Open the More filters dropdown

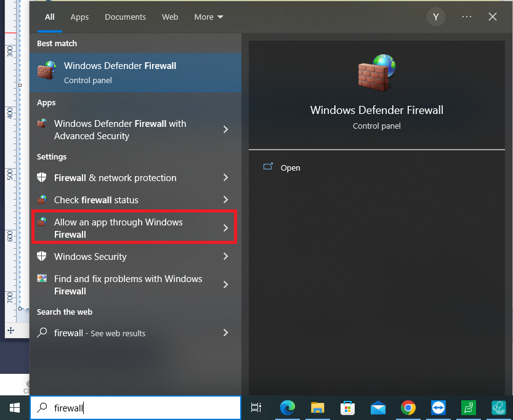pos(208,17)
